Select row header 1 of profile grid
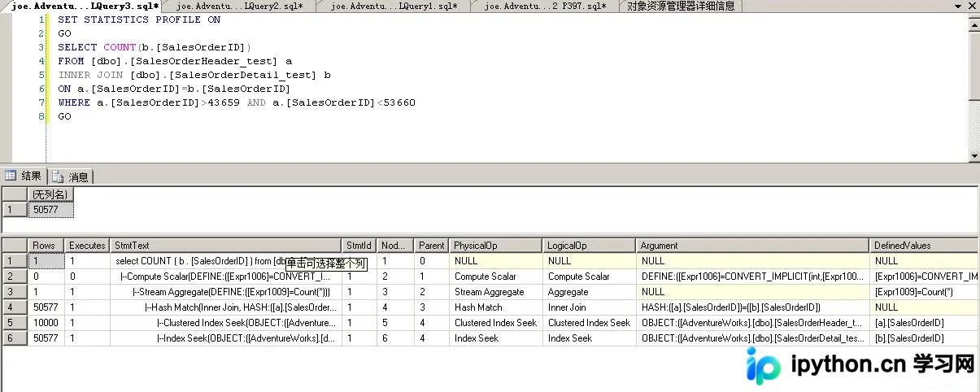The image size is (980, 392). coord(15,261)
